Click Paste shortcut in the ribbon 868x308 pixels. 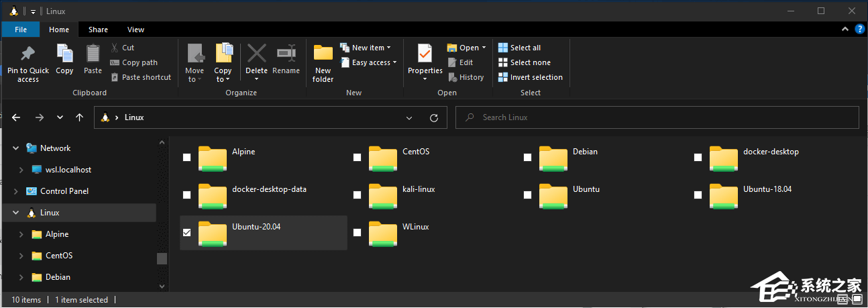pyautogui.click(x=140, y=77)
